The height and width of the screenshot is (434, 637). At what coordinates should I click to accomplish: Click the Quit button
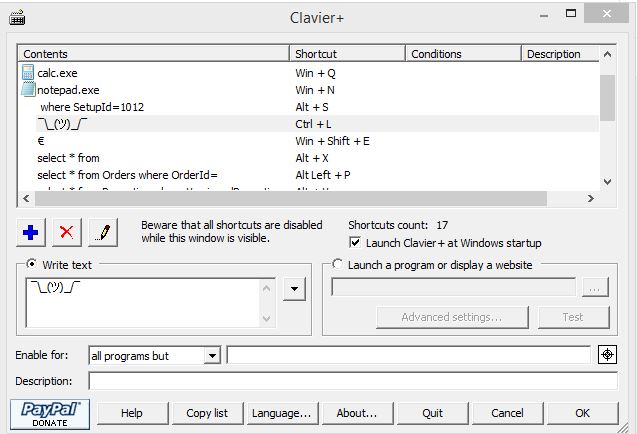pos(432,413)
